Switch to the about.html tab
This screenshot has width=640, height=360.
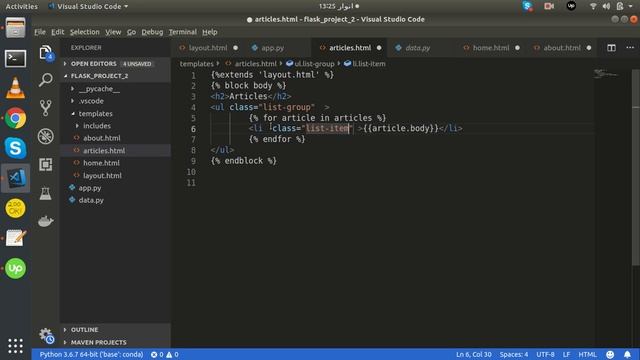[x=562, y=48]
